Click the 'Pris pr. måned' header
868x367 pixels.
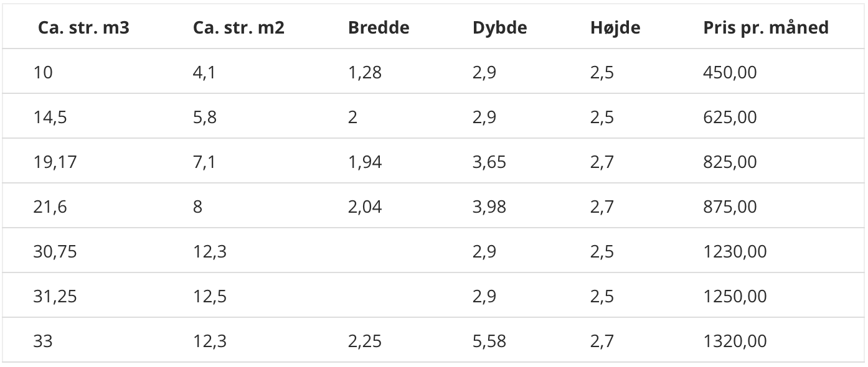[766, 29]
